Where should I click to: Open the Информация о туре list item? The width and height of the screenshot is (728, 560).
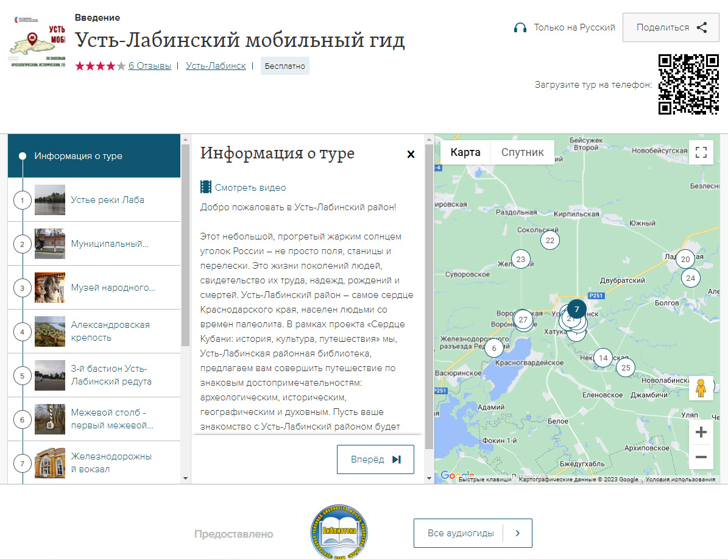(x=94, y=156)
